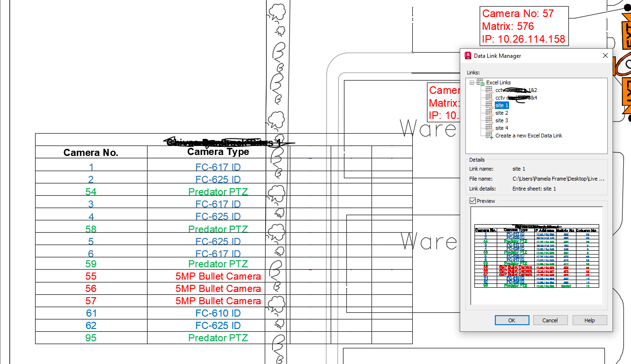Select the site 4 data link
631x364 pixels.
501,127
